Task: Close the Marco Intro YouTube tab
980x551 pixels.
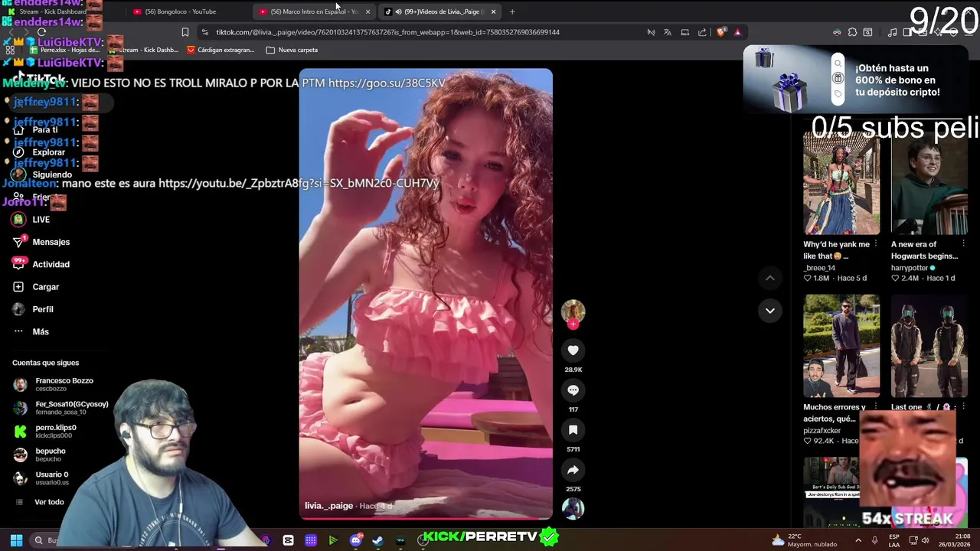Action: (x=367, y=11)
